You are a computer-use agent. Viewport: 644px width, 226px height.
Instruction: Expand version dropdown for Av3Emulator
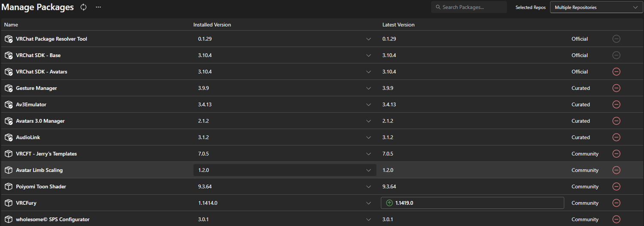(x=368, y=105)
